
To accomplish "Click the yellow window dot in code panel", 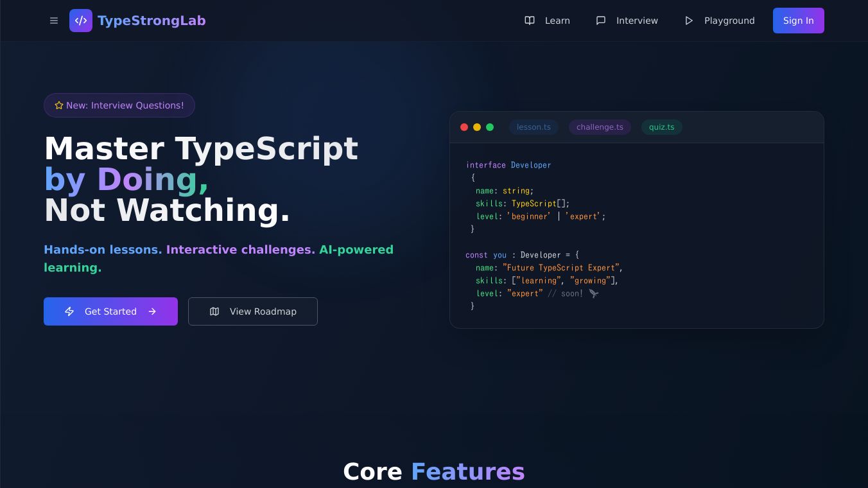I will 477,127.
